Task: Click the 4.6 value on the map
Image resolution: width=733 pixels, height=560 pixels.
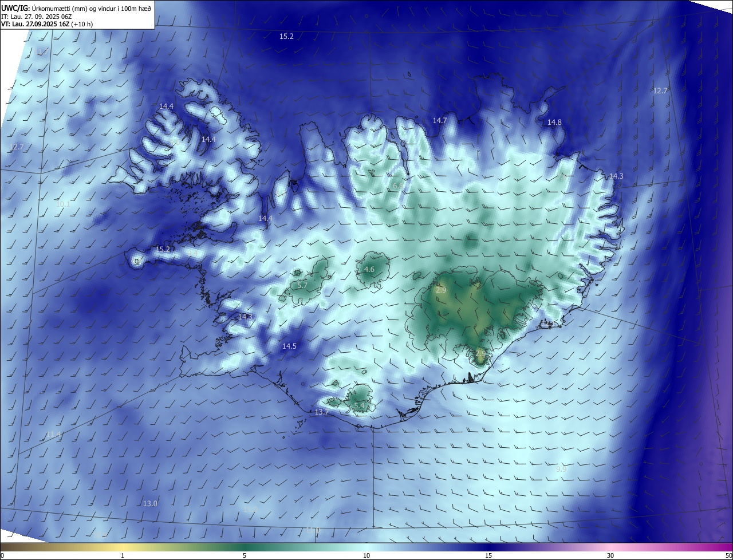Action: coord(369,269)
